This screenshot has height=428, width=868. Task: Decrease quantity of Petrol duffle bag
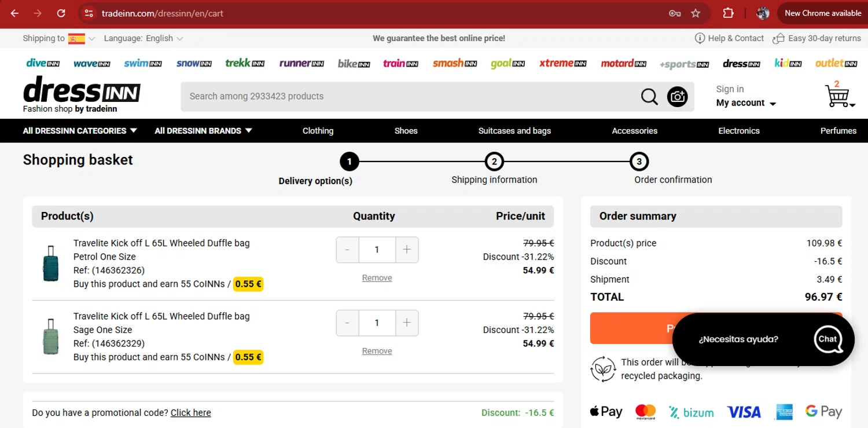tap(347, 250)
